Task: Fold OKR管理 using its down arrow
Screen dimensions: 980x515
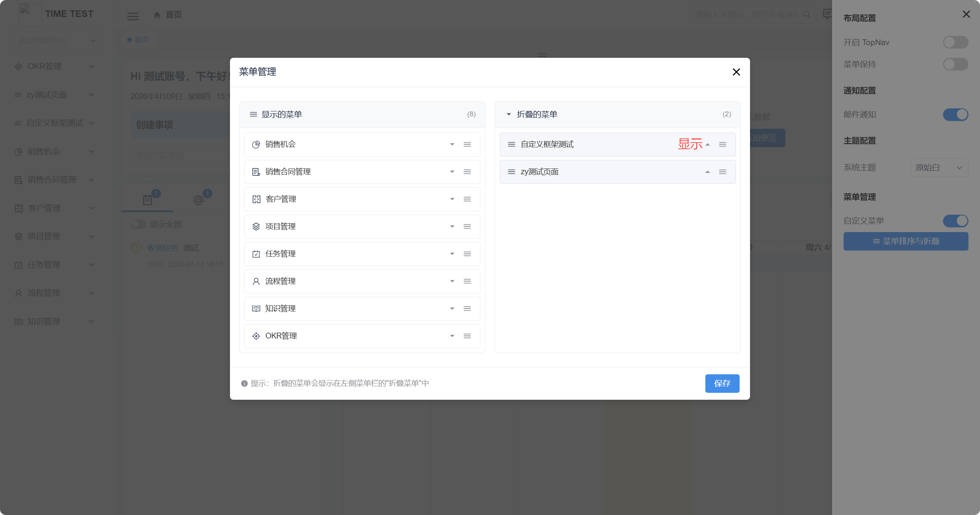Action: coord(452,336)
